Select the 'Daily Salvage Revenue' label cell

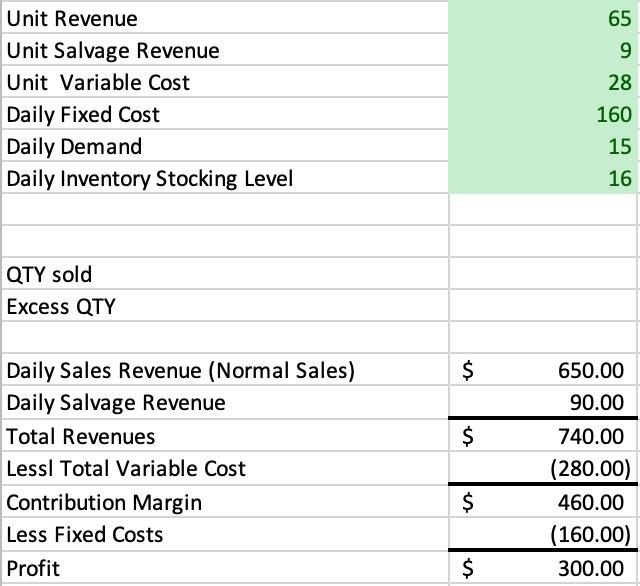(225, 402)
